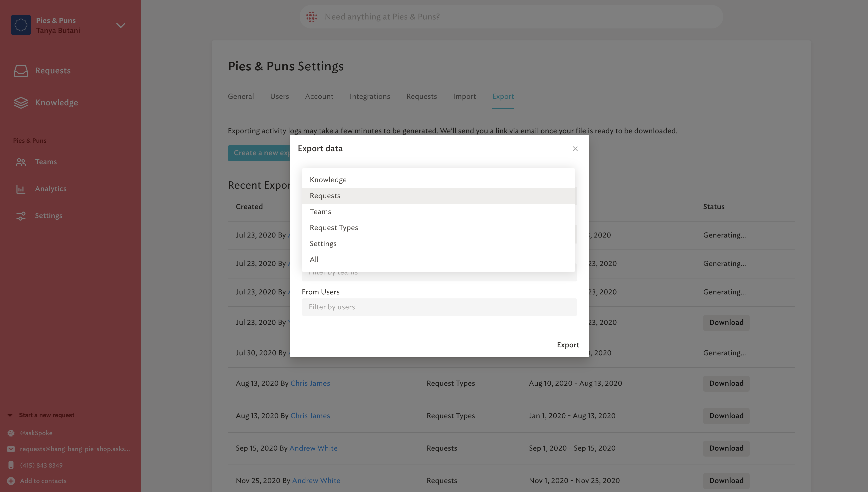Pick the All option in the dropdown
The image size is (868, 492).
point(314,259)
